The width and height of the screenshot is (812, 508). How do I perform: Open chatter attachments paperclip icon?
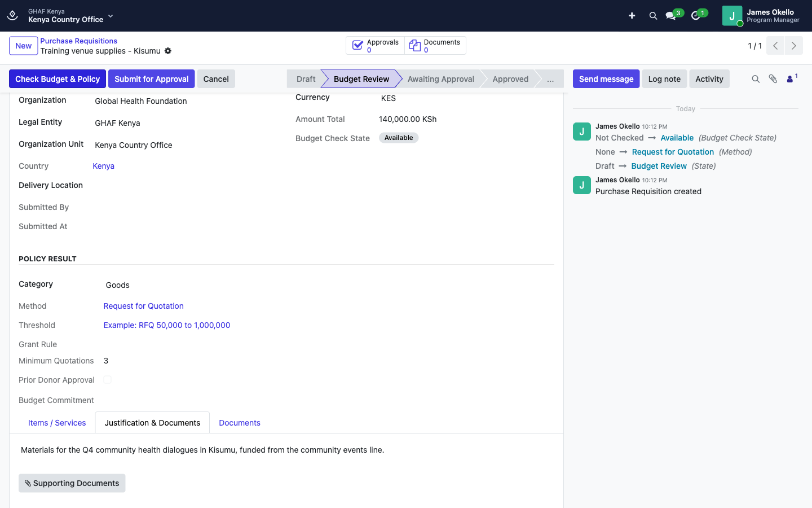pyautogui.click(x=773, y=79)
